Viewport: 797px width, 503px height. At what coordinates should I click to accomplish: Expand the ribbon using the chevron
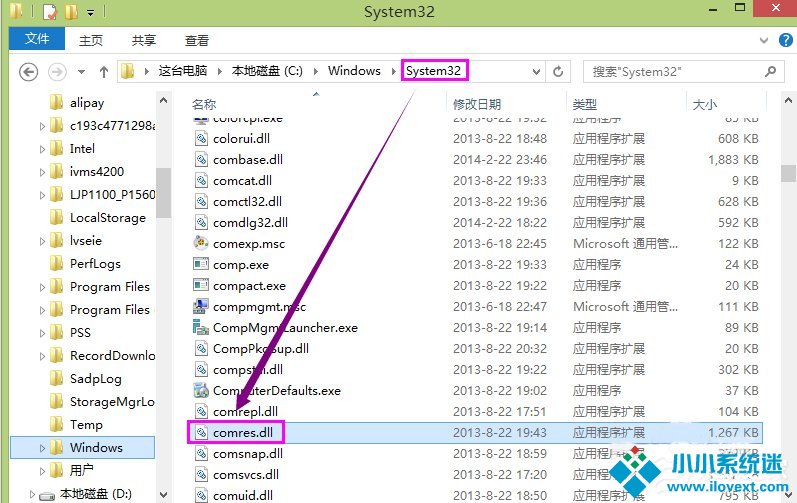[763, 40]
